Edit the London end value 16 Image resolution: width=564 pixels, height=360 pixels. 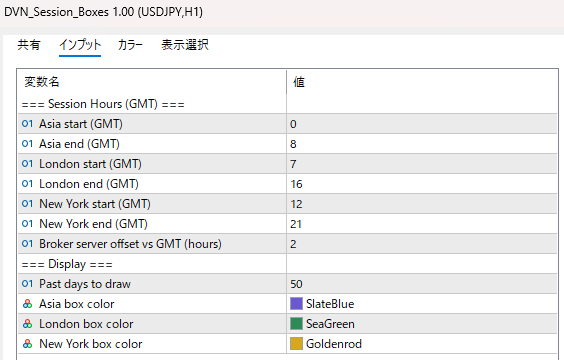(x=422, y=184)
